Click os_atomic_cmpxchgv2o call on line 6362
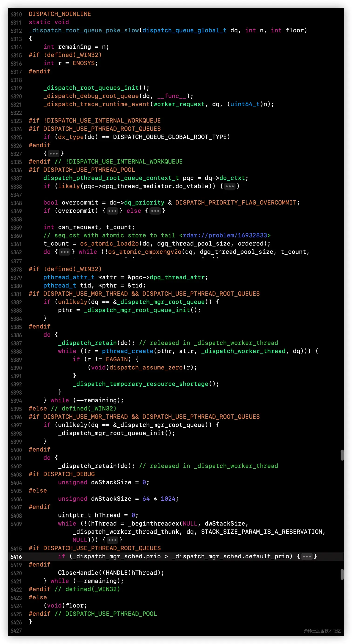352x644 pixels. click(x=144, y=252)
